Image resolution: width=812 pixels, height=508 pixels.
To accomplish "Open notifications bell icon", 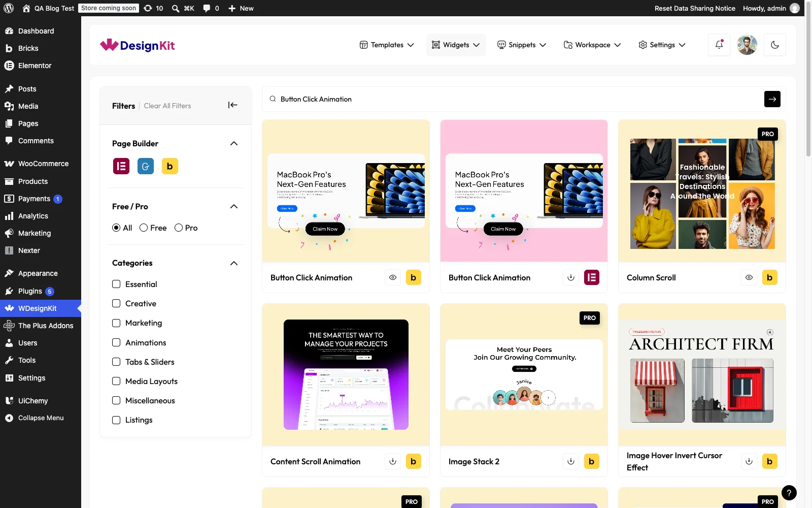I will pos(719,45).
